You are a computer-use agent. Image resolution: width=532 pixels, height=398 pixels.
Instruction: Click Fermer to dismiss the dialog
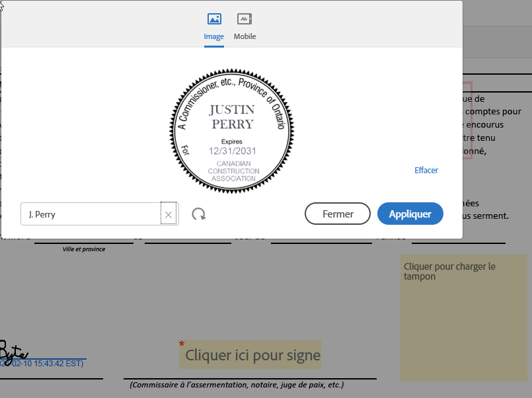click(x=337, y=214)
